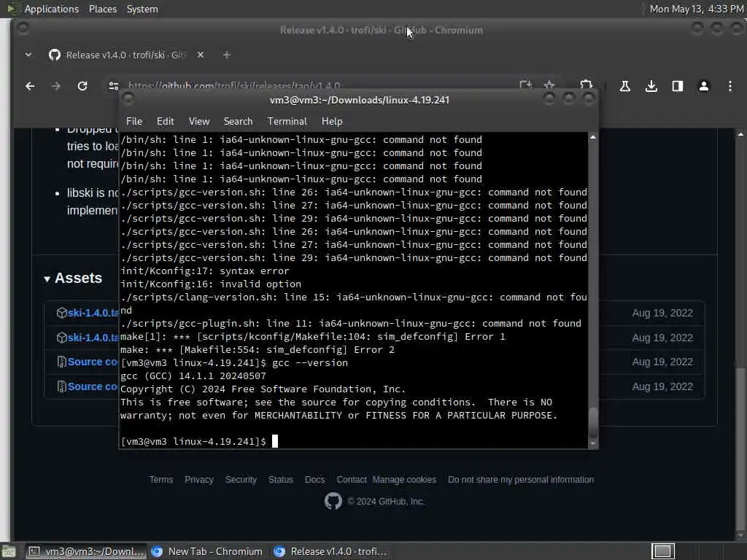This screenshot has width=747, height=560.
Task: Open the Status footer link
Action: pyautogui.click(x=281, y=480)
